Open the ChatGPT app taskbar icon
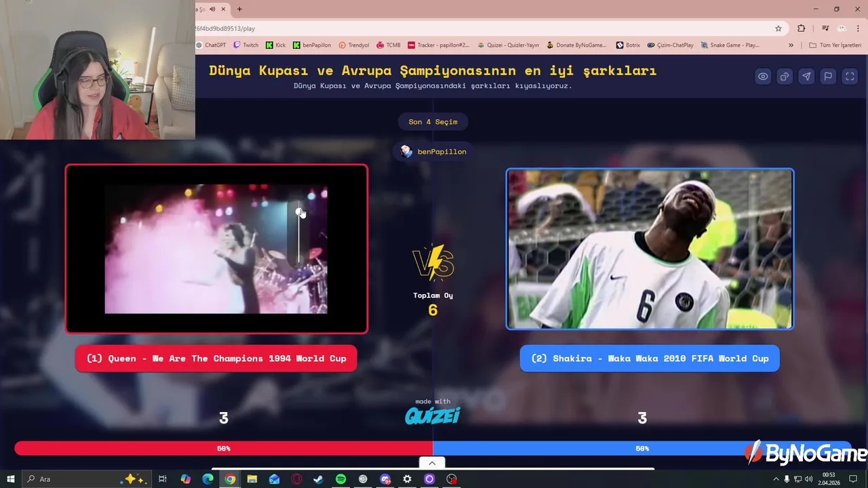868x488 pixels. pos(363,479)
